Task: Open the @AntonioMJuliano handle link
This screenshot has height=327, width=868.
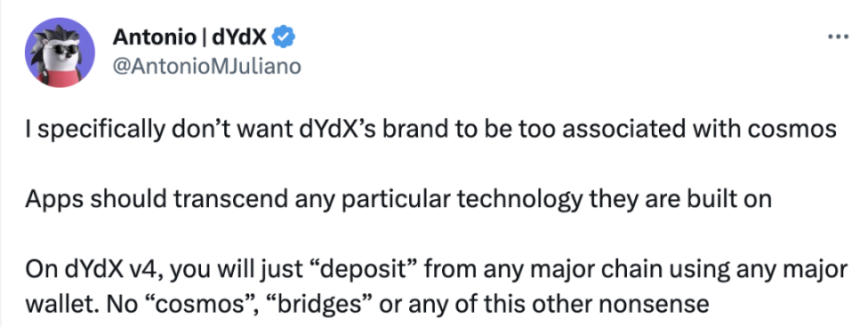Action: pyautogui.click(x=207, y=66)
